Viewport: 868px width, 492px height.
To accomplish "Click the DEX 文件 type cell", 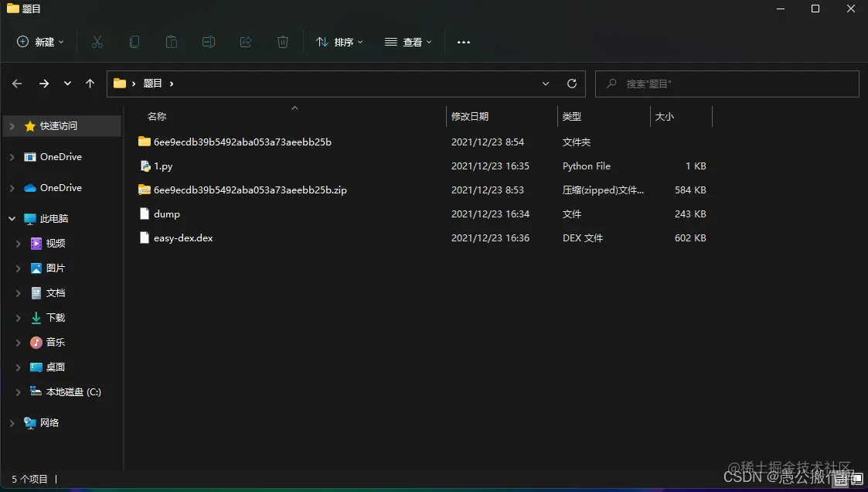I will tap(582, 238).
